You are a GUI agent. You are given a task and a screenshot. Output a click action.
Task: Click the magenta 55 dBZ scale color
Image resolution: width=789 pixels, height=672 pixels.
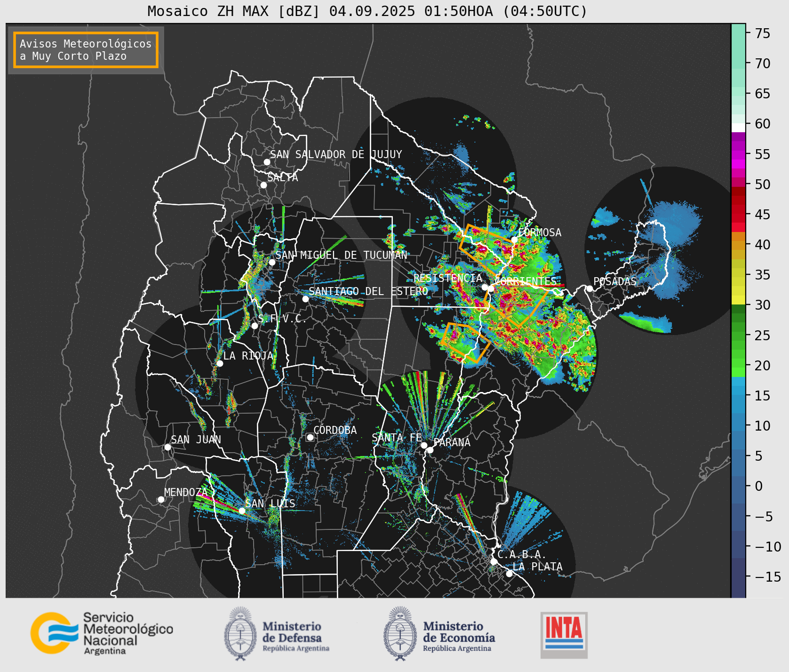point(738,155)
